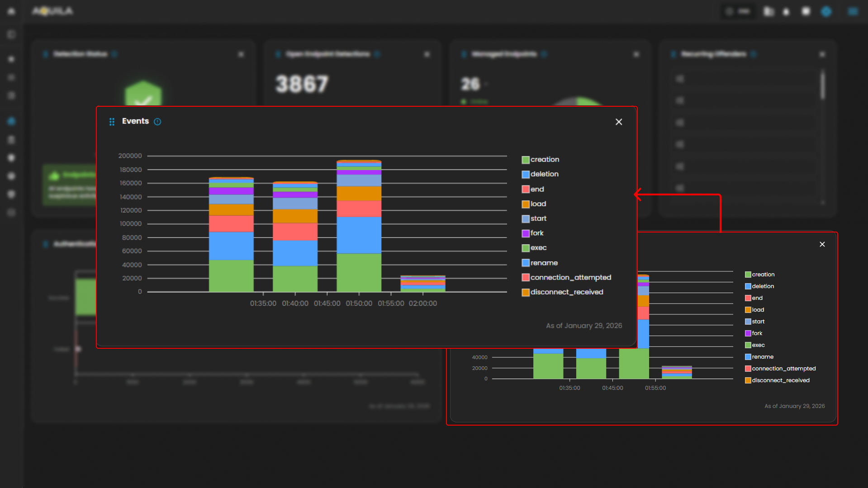This screenshot has width=868, height=488.
Task: Click the purple fork swatch in Events legend
Action: (x=526, y=233)
